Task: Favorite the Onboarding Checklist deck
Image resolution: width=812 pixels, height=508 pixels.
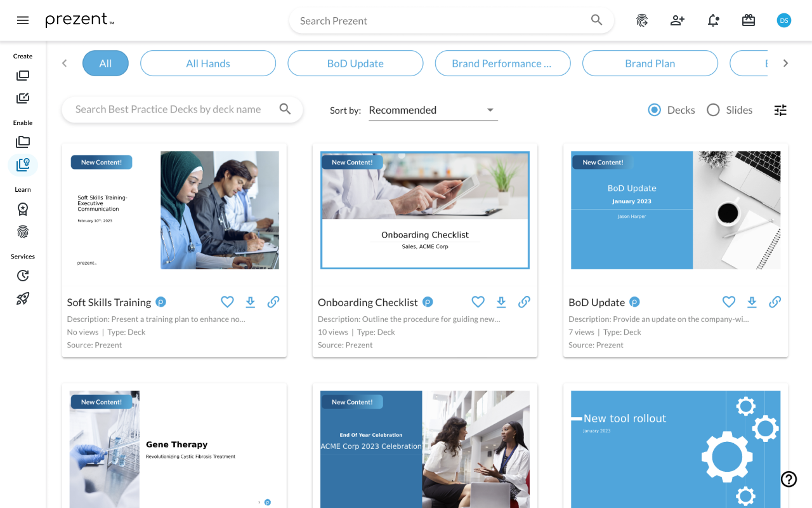Action: tap(478, 302)
